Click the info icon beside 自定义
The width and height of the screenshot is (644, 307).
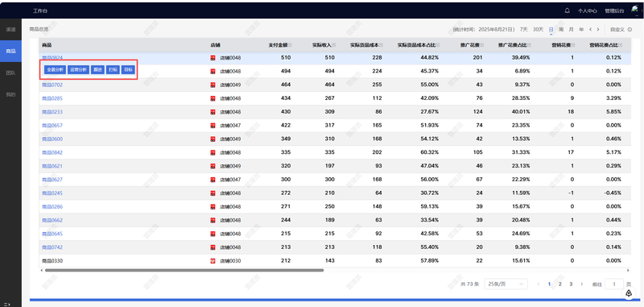[630, 30]
